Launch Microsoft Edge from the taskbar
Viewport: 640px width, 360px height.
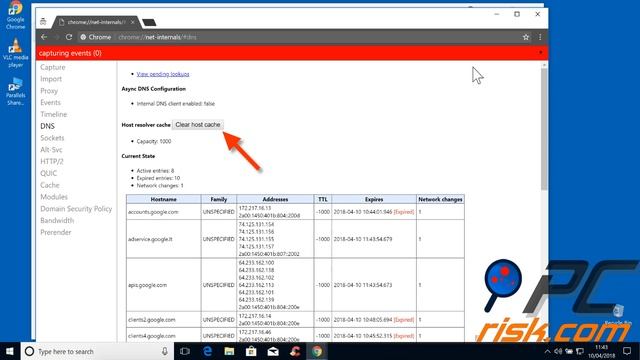click(x=207, y=351)
